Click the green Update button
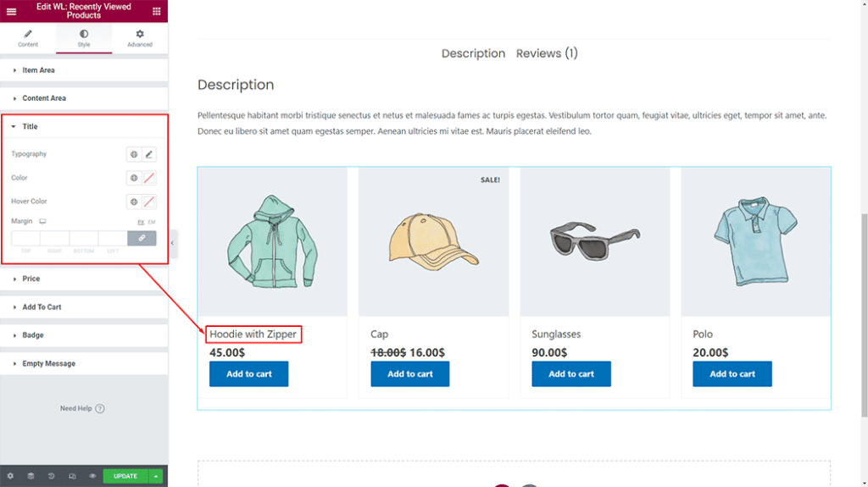 125,476
